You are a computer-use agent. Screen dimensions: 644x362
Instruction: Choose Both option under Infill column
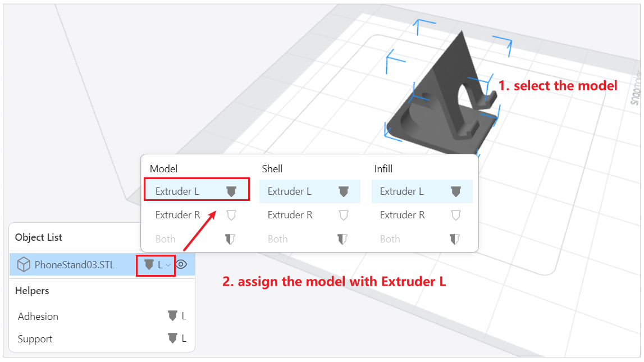coord(422,239)
